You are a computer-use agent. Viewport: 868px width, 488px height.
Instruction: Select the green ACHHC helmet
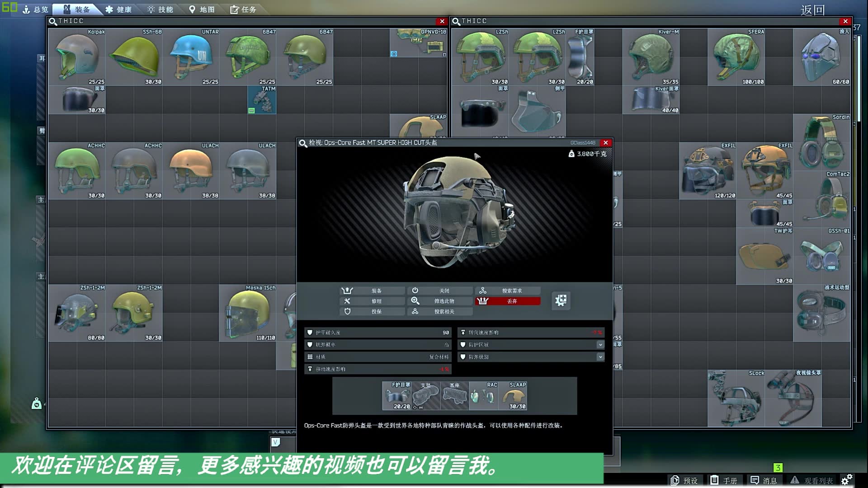coord(77,171)
